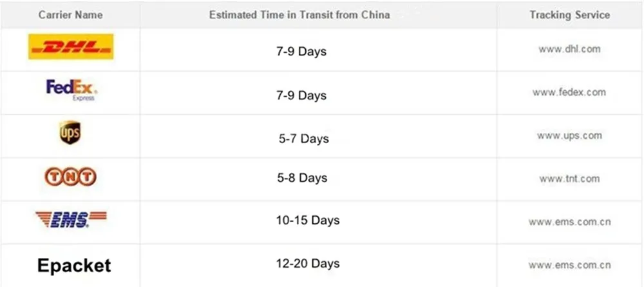Viewport: 644px width, 287px height.
Task: Select the UPS shield logo
Action: tap(70, 132)
